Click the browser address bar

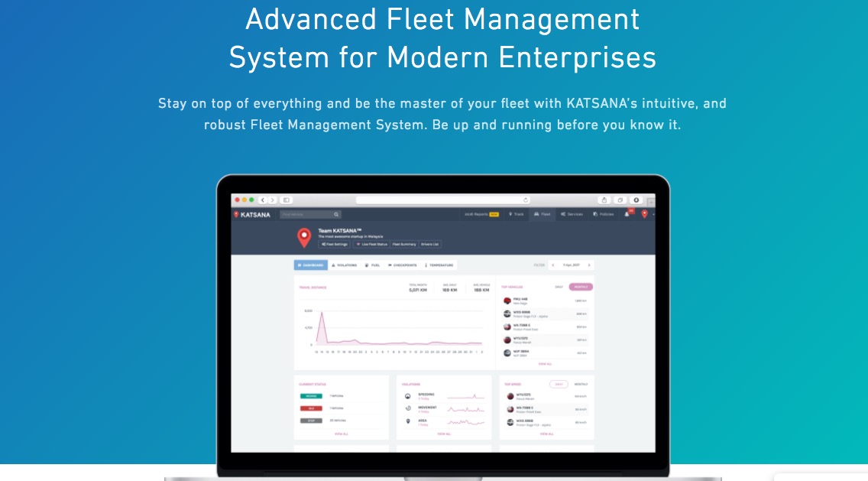[x=443, y=200]
